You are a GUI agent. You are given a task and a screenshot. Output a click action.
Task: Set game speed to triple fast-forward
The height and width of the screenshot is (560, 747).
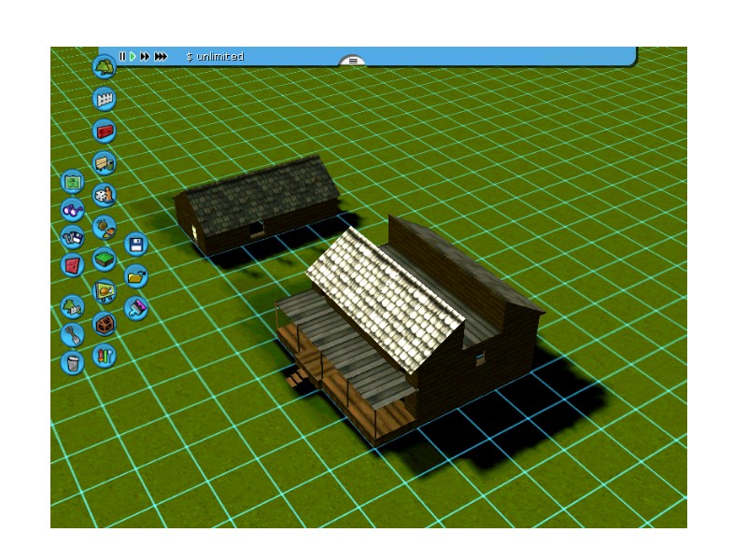[161, 57]
